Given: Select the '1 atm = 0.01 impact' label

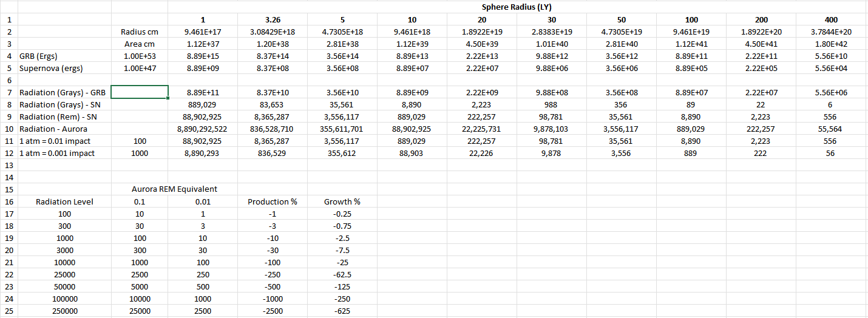Looking at the screenshot, I should [64, 141].
